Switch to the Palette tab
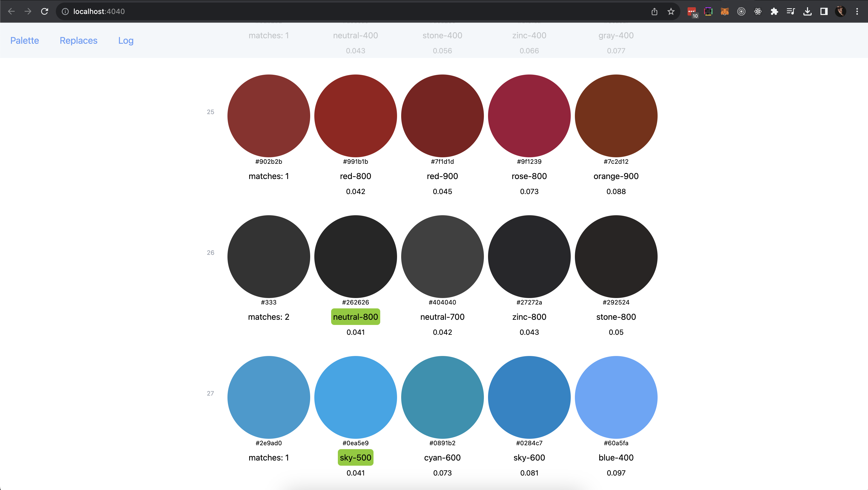 point(25,40)
